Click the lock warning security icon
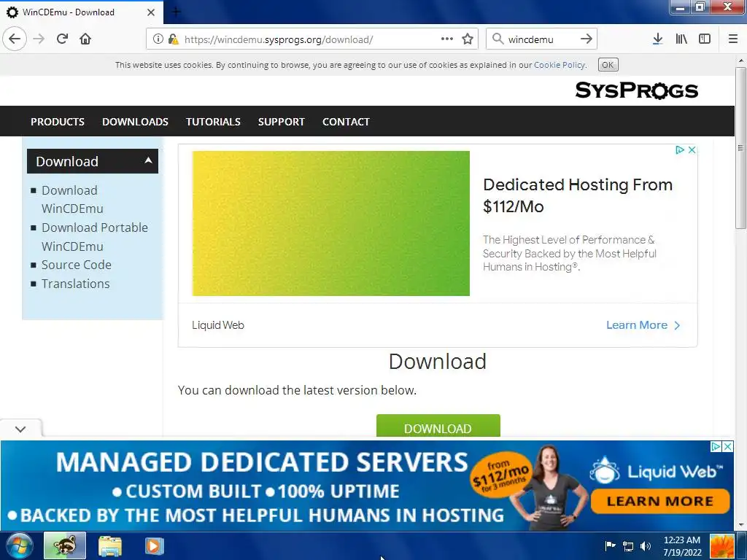747x560 pixels. click(173, 39)
